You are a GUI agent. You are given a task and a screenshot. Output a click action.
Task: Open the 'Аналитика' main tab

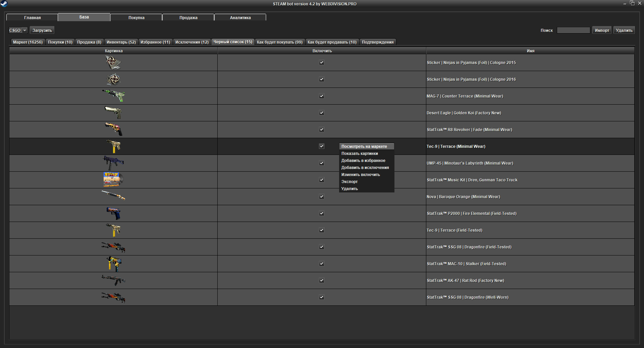[240, 17]
